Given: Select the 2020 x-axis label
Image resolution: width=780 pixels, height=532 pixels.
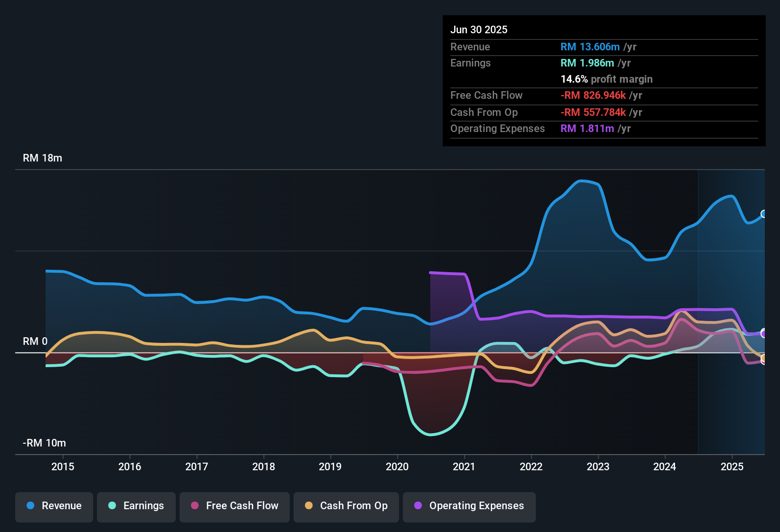Looking at the screenshot, I should [397, 466].
